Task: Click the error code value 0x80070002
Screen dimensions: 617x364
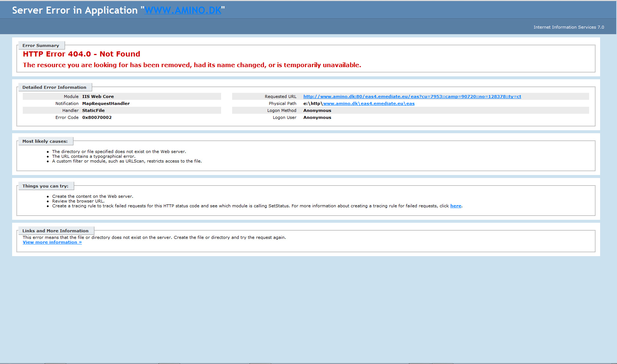Action: (97, 117)
